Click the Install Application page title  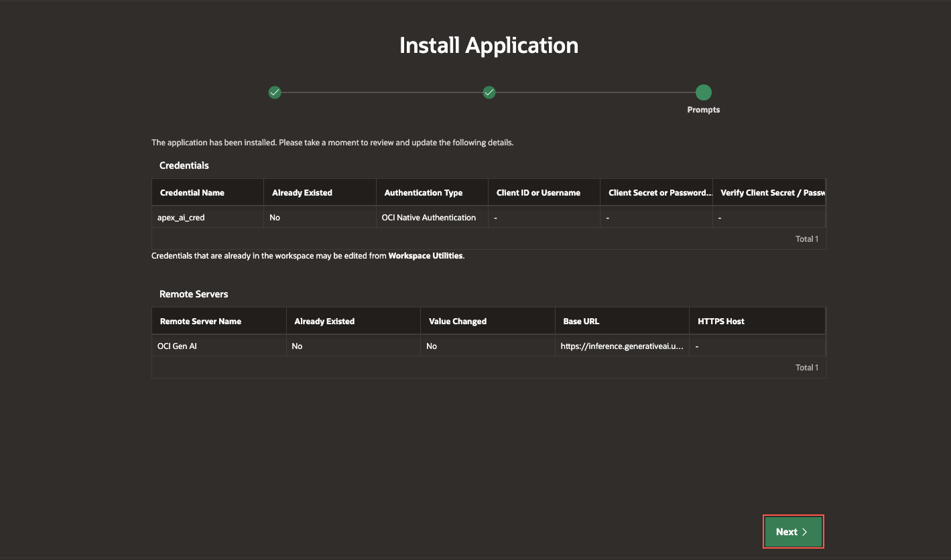tap(489, 46)
